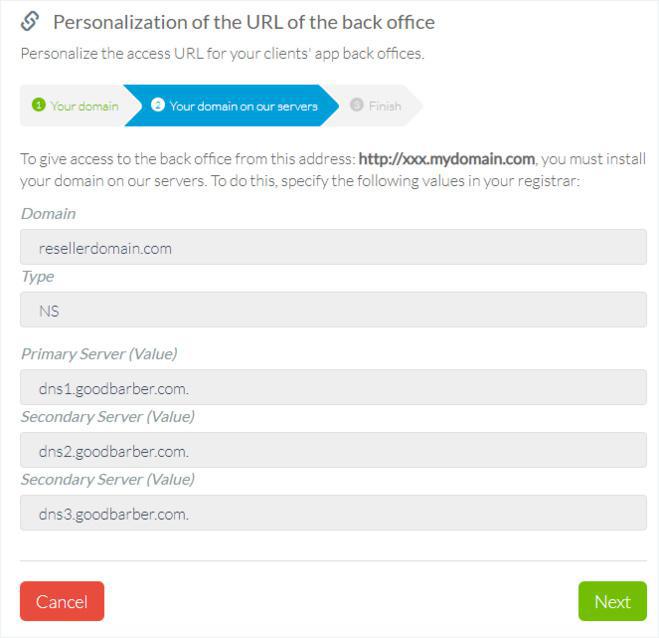Click the Secondary Server label above dns3 field
Image resolution: width=659 pixels, height=638 pixels.
coord(107,479)
